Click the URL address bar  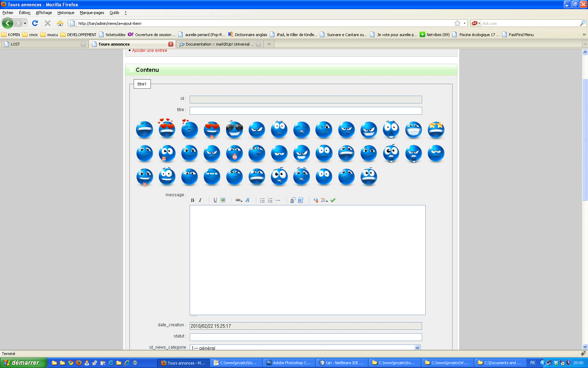pyautogui.click(x=265, y=23)
